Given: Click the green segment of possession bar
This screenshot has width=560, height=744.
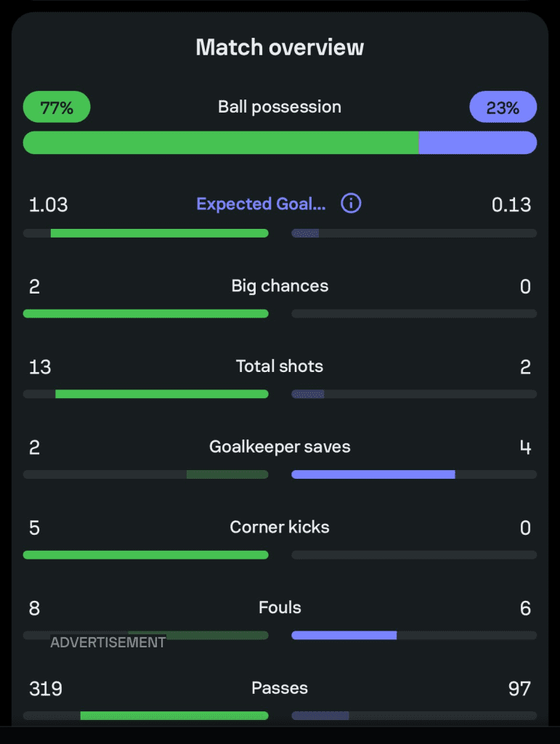Looking at the screenshot, I should coord(221,142).
